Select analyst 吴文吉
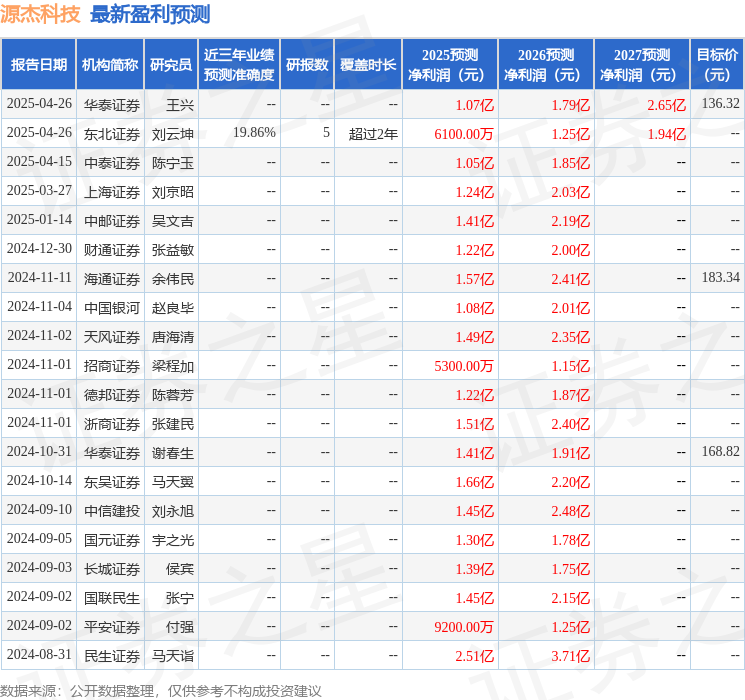 point(173,221)
